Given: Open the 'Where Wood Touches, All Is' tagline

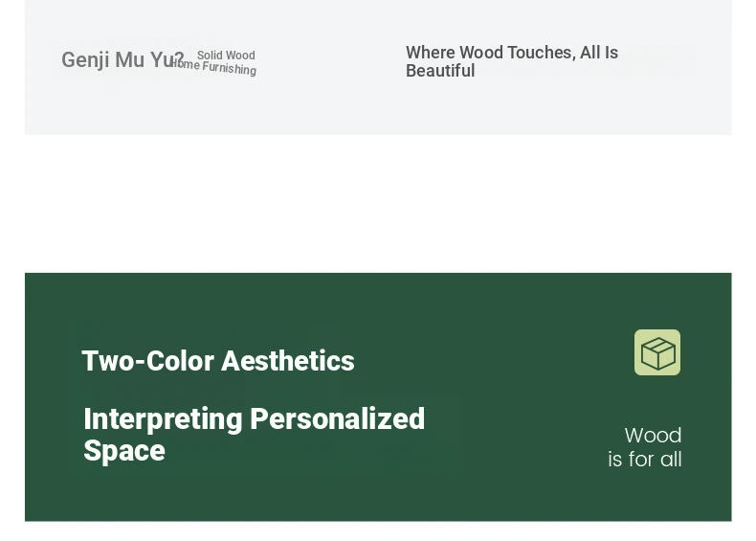Looking at the screenshot, I should (x=512, y=52).
